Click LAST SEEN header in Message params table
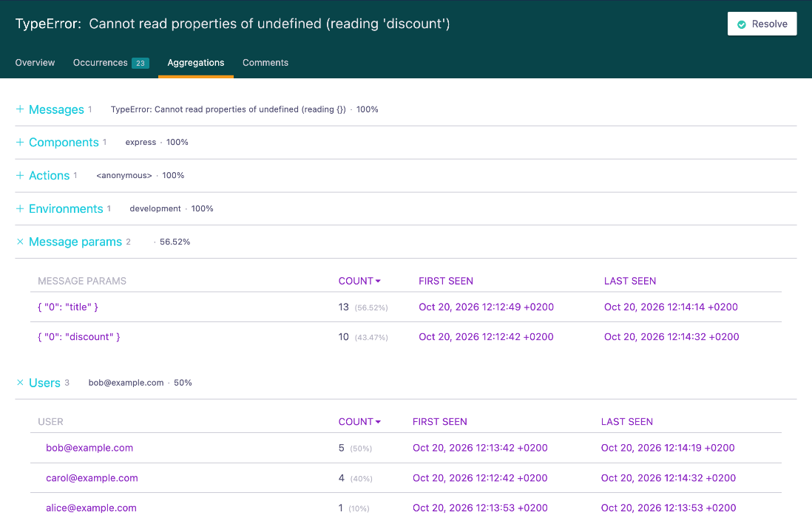Screen dimensions: 812x518 (x=630, y=281)
